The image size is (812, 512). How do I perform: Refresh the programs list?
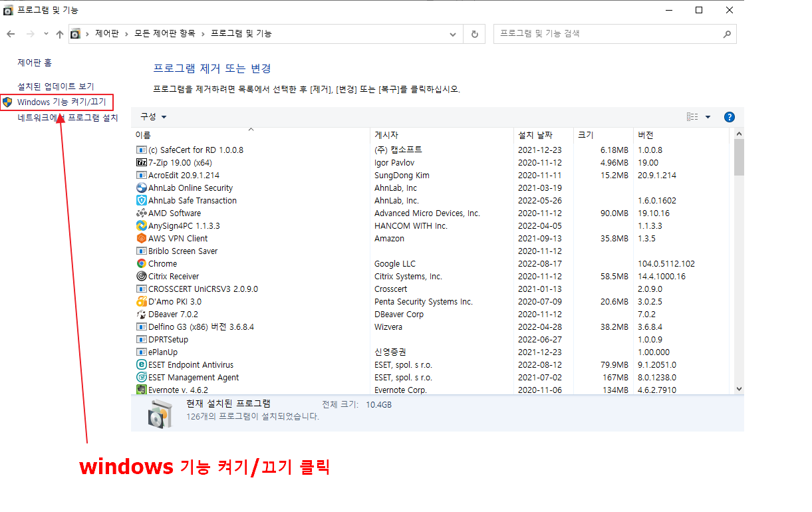click(474, 34)
